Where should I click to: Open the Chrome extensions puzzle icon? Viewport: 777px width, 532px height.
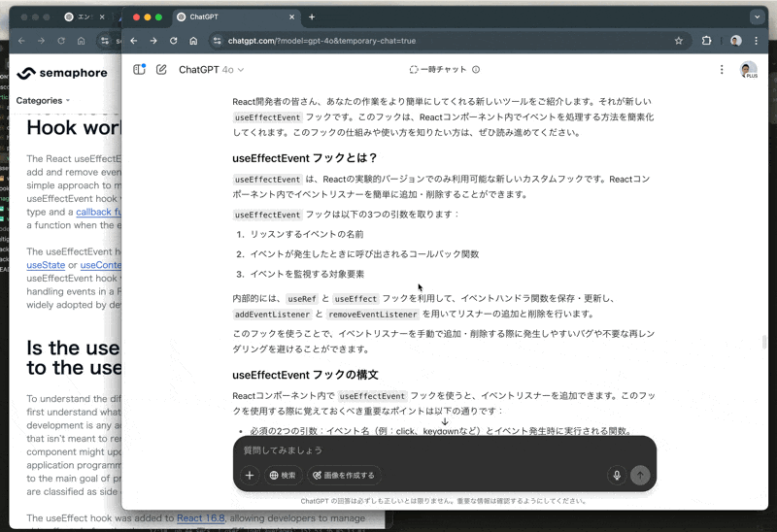click(x=707, y=41)
